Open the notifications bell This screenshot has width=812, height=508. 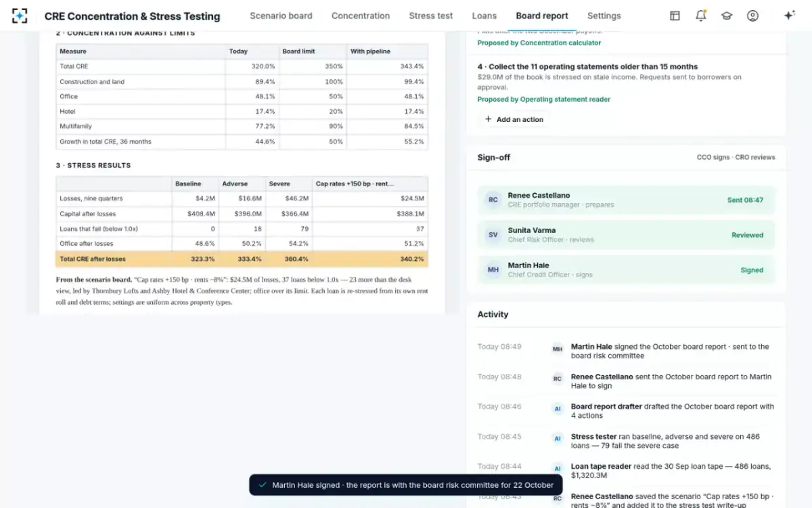701,16
